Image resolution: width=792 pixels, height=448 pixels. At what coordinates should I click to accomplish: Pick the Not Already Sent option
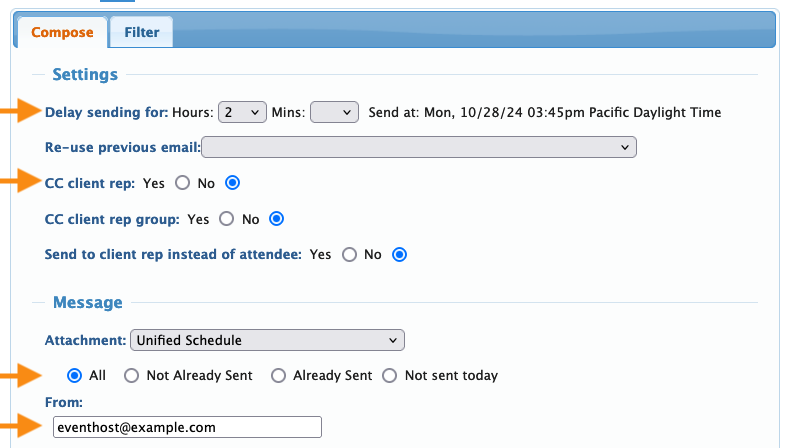click(x=131, y=375)
